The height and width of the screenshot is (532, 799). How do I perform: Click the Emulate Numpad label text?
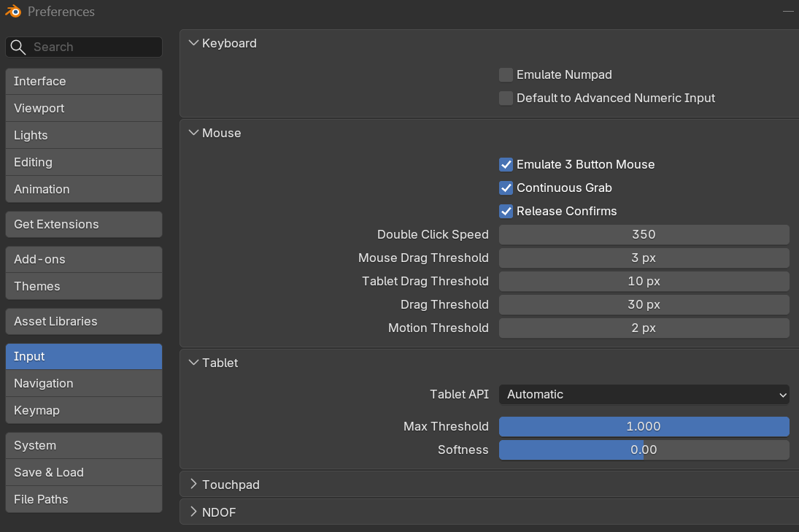(564, 75)
